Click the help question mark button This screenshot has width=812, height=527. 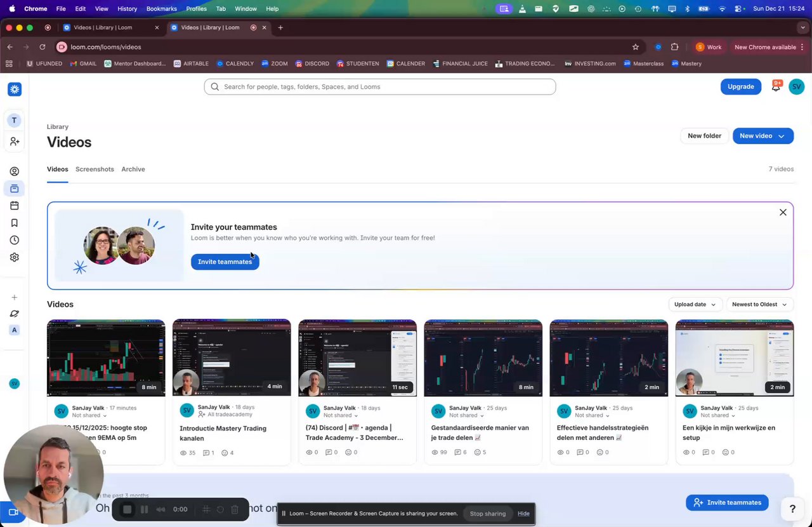[792, 509]
